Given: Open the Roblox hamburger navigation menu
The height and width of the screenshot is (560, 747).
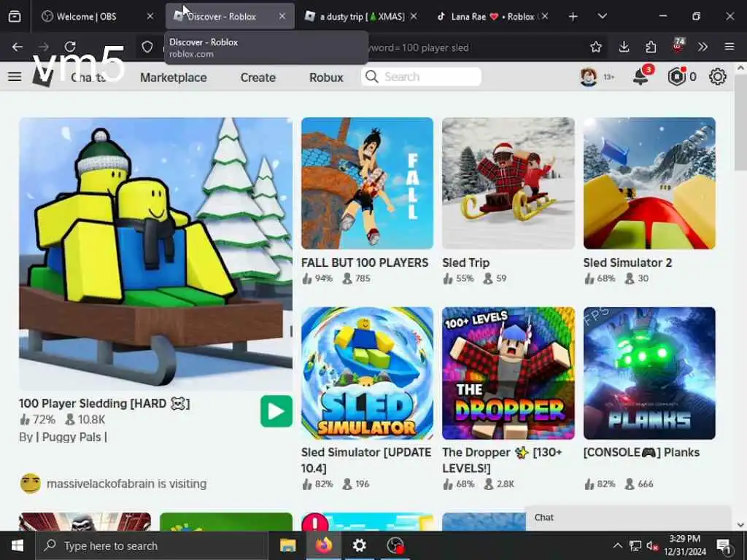Looking at the screenshot, I should [15, 77].
